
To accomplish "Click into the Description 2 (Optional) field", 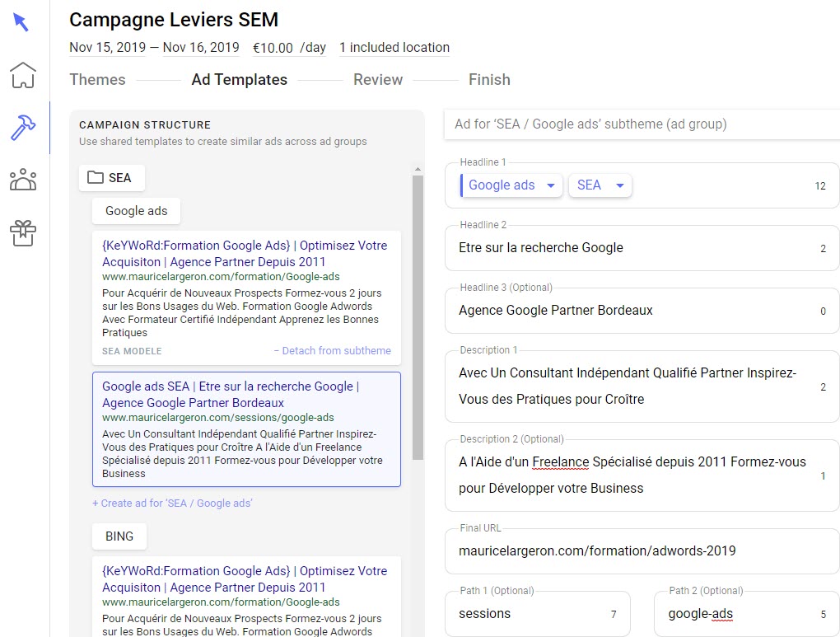I will [642, 475].
